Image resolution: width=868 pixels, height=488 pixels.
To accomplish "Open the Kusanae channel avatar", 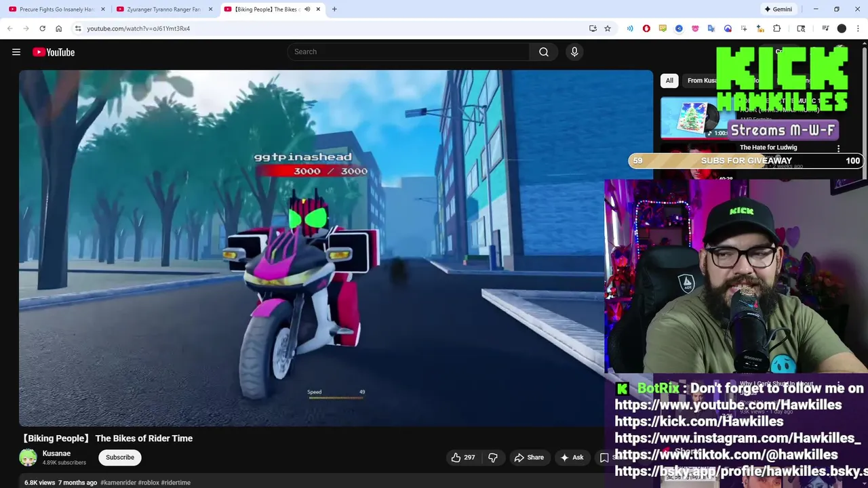I will [28, 457].
